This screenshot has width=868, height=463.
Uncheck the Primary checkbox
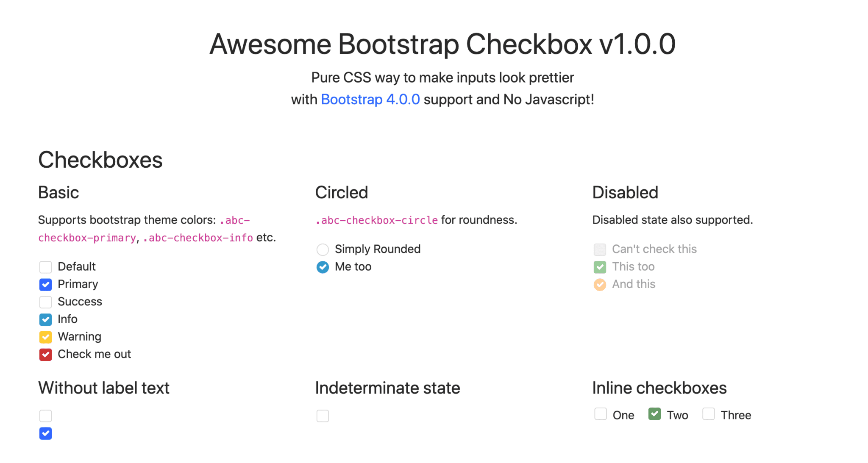pyautogui.click(x=45, y=284)
